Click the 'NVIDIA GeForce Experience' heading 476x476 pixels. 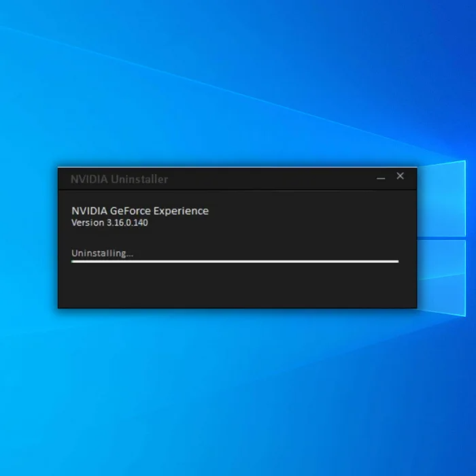point(140,211)
